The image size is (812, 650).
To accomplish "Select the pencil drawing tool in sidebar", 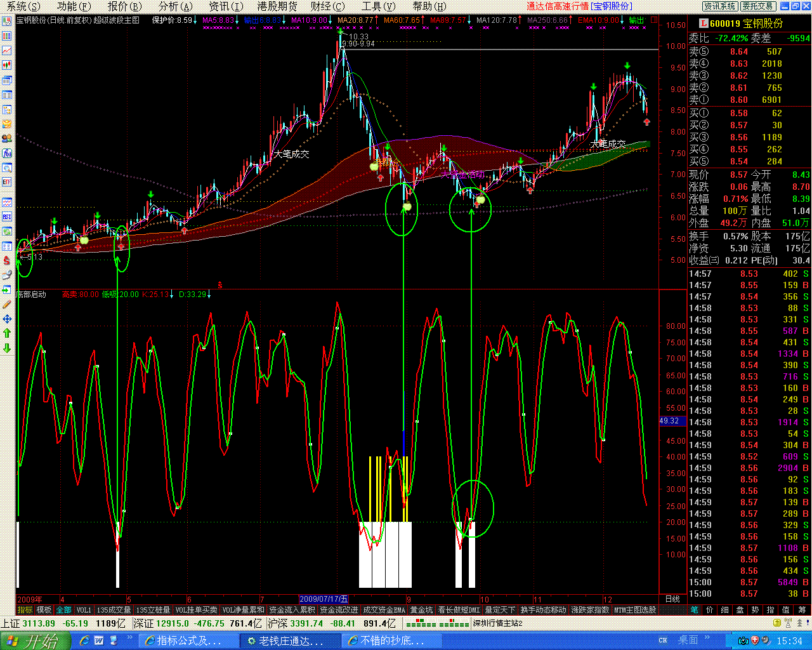I will point(7,304).
